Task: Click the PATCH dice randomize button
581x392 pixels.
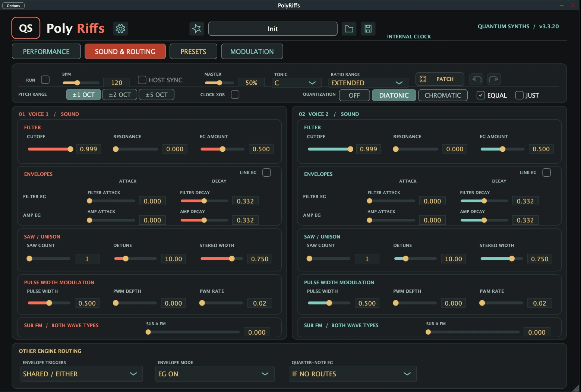Action: pos(440,79)
